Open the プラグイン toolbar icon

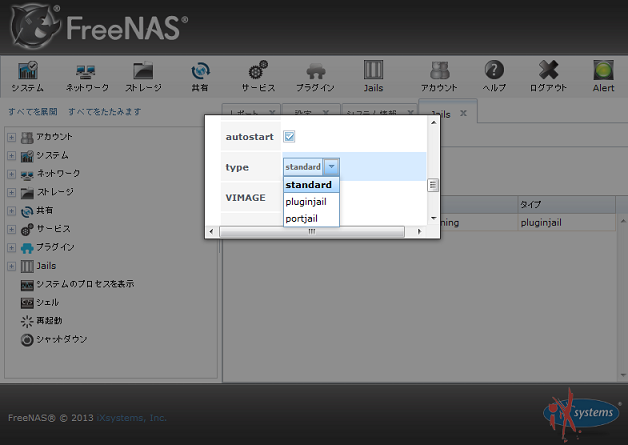(x=315, y=76)
